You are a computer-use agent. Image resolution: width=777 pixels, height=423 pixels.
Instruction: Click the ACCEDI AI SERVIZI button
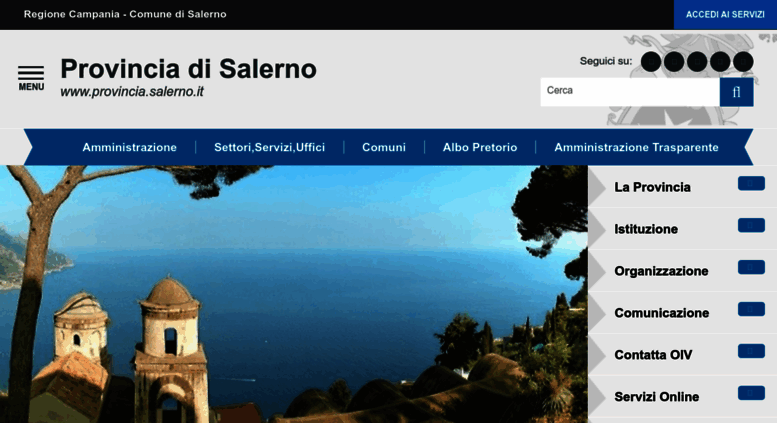[725, 14]
